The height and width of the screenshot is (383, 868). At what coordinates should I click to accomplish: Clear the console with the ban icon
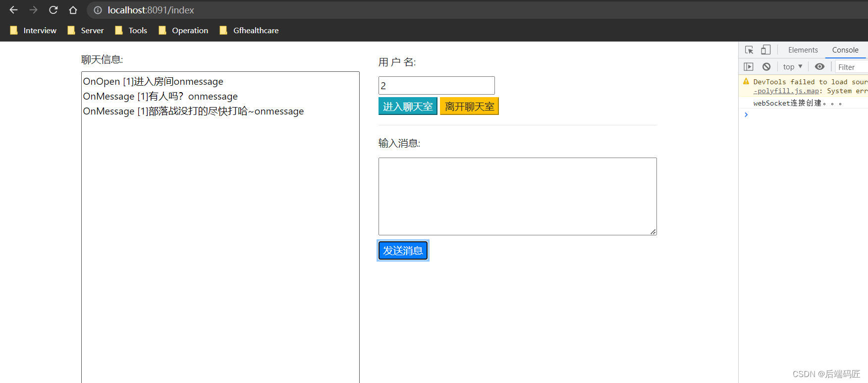coord(766,66)
